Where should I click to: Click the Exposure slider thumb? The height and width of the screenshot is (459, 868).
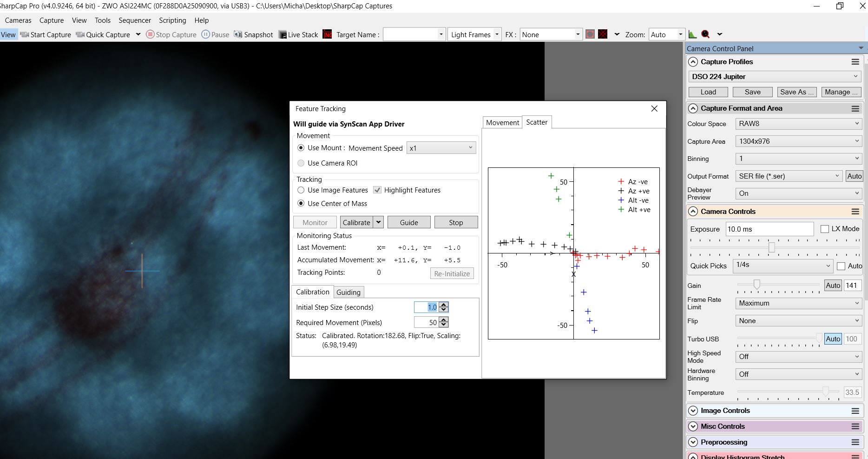[771, 247]
